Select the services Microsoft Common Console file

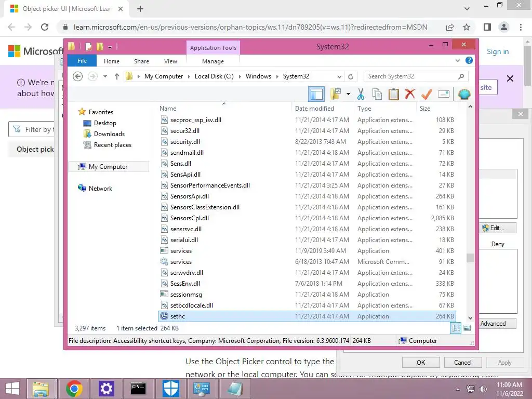click(x=307, y=262)
